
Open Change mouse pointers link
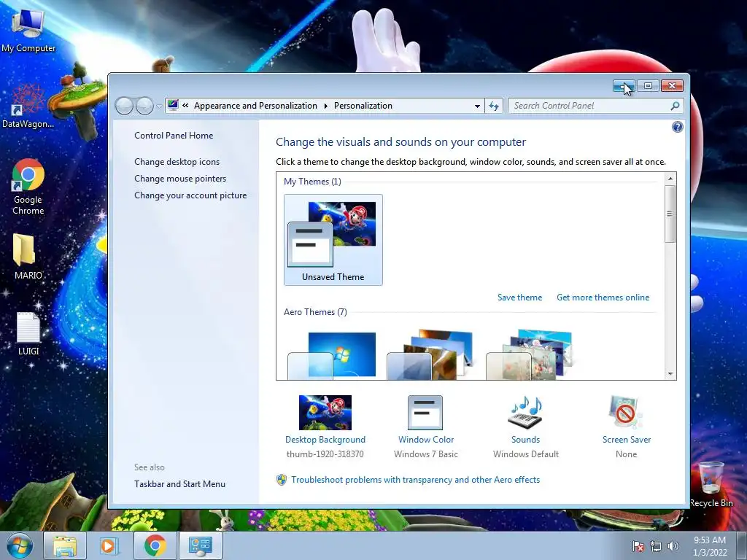pos(180,179)
